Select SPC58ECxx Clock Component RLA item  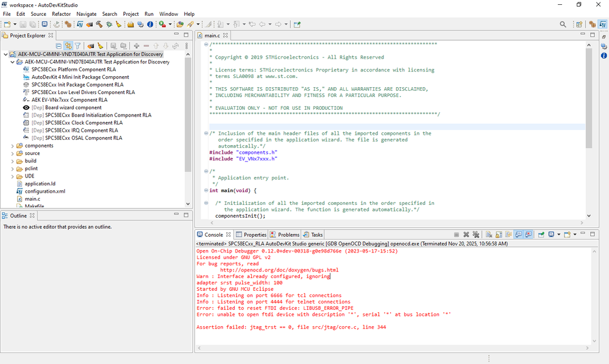[84, 123]
